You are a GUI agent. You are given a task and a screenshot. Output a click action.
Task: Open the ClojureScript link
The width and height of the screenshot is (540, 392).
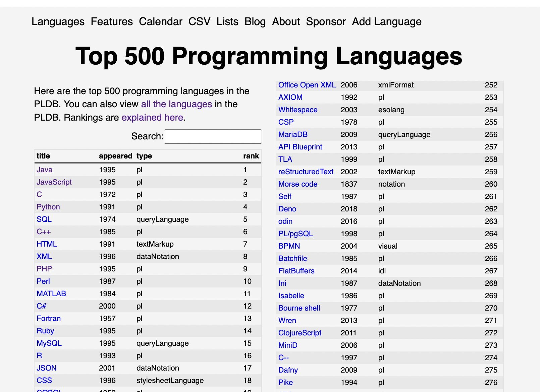300,333
